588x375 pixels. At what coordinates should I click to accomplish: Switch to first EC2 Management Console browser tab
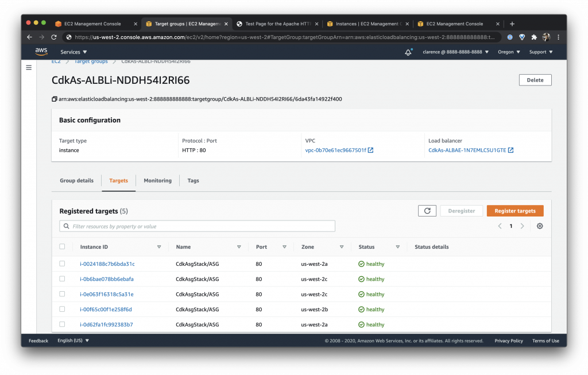point(96,24)
